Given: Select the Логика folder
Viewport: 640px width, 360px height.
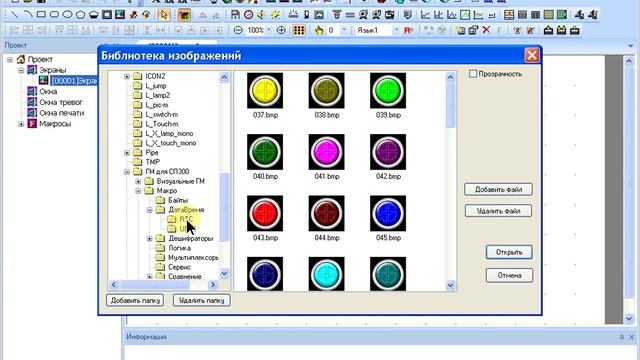Looking at the screenshot, I should coord(180,248).
